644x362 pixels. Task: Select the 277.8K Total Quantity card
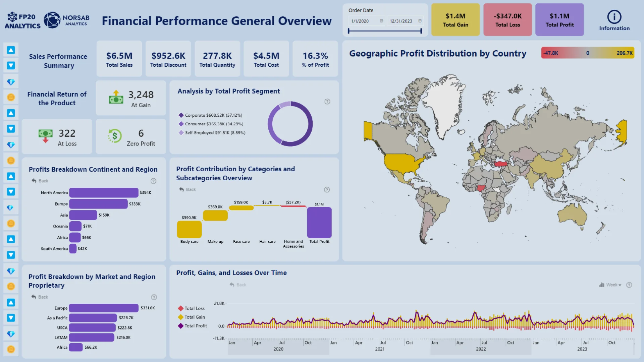(217, 59)
